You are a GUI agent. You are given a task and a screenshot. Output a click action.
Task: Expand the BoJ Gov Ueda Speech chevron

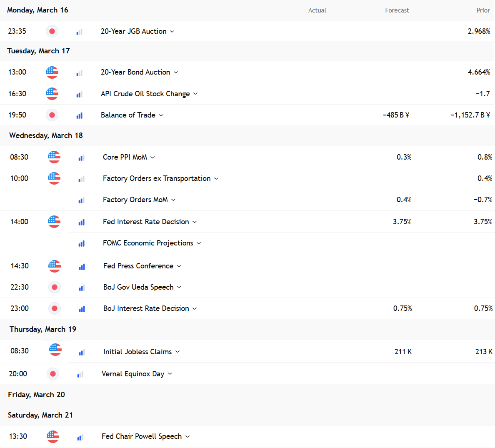point(179,287)
